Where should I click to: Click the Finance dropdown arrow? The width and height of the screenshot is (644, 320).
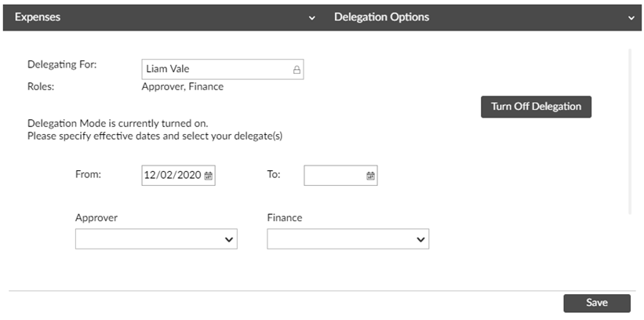(x=420, y=239)
